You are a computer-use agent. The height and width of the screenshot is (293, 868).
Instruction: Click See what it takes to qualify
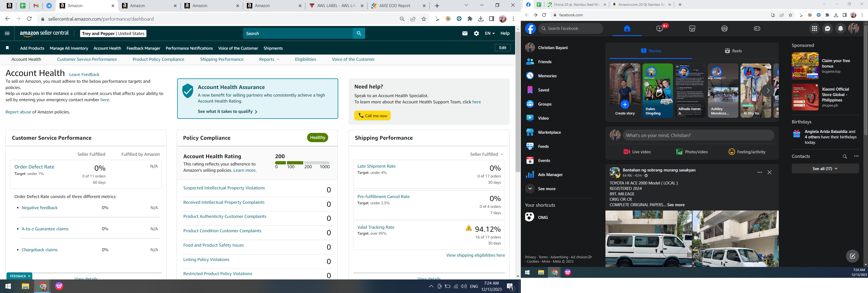point(228,112)
